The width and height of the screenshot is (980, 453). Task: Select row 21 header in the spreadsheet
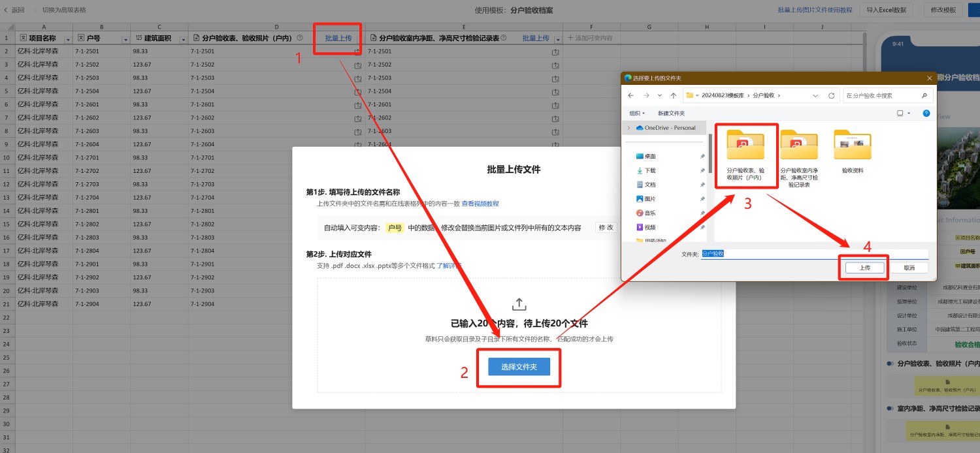(7, 304)
